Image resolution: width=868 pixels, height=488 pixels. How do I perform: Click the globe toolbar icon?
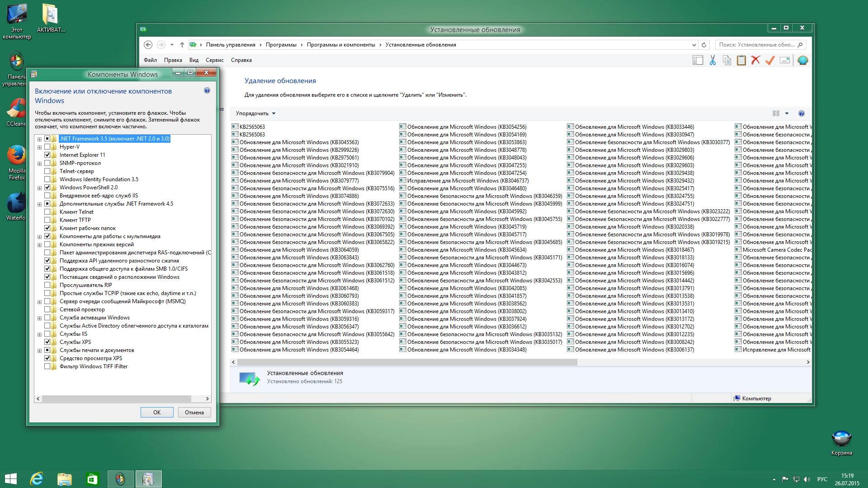coord(802,60)
